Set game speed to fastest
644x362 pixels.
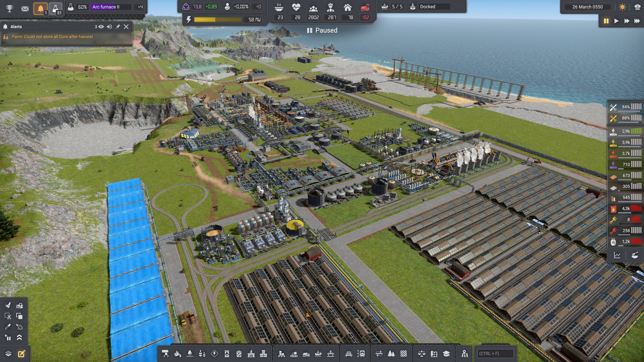(637, 21)
